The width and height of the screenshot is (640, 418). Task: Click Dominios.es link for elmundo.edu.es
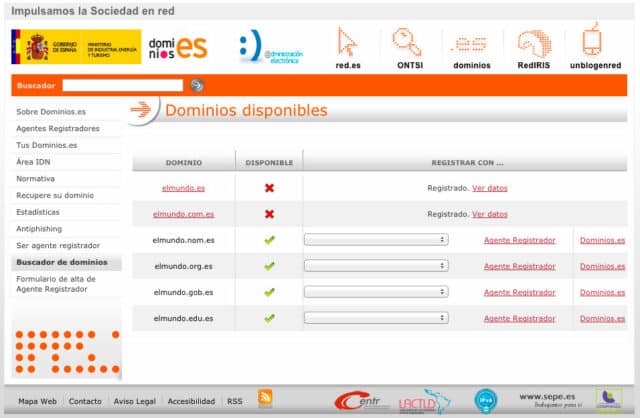click(x=602, y=319)
